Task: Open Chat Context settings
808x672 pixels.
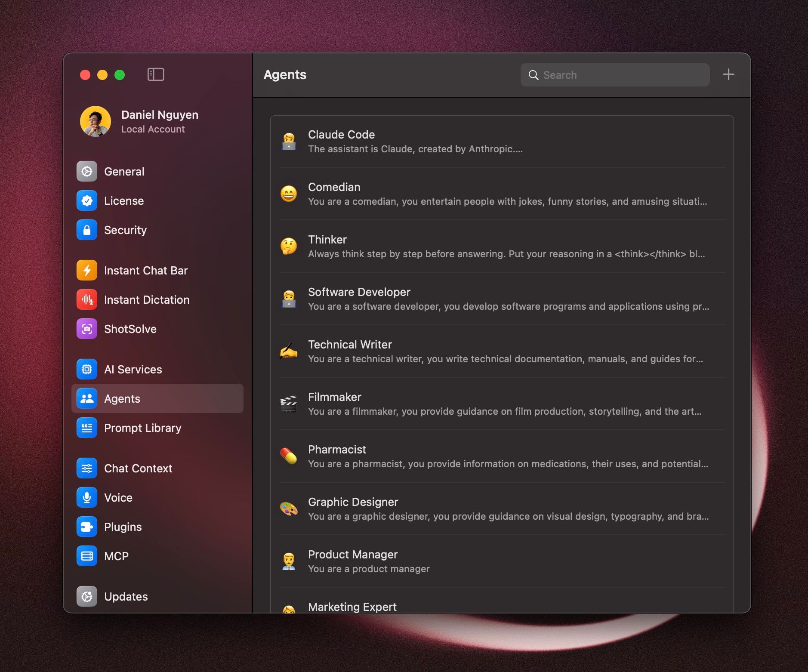Action: click(138, 469)
